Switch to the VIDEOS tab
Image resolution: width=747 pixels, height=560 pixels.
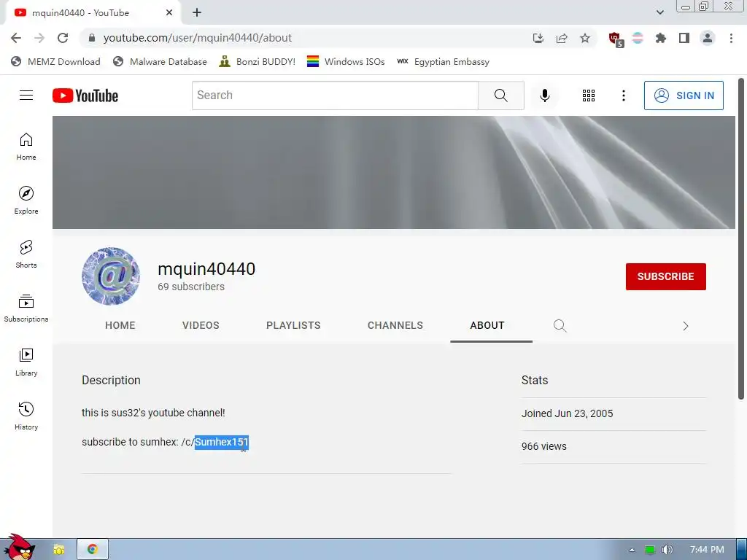click(201, 325)
